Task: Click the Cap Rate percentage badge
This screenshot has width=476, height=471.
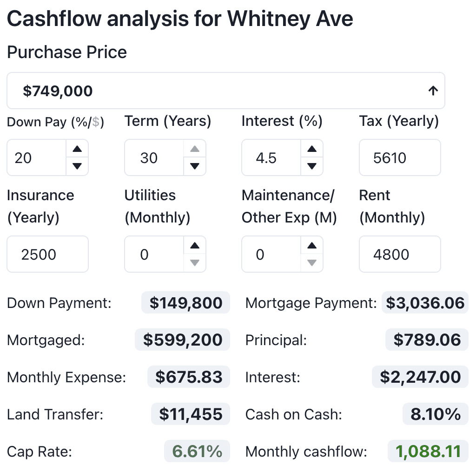Action: pos(197,451)
